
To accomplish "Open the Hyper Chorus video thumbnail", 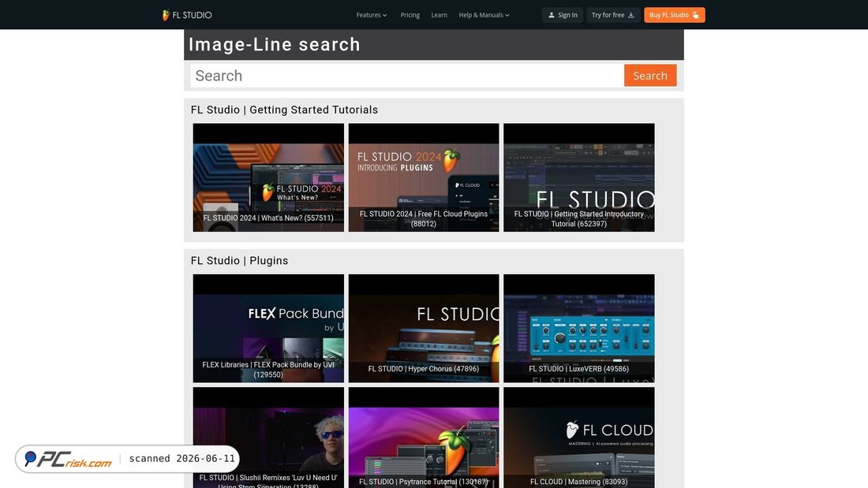I will tap(424, 328).
